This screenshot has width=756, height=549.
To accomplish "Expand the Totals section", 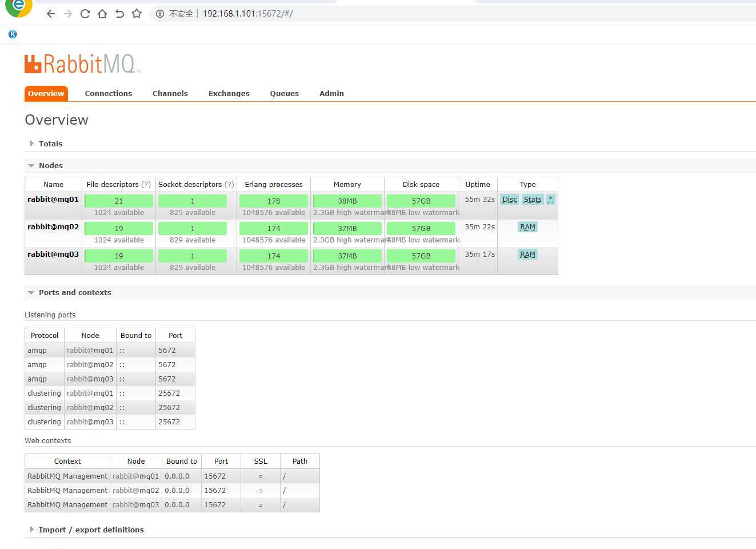I will 50,144.
